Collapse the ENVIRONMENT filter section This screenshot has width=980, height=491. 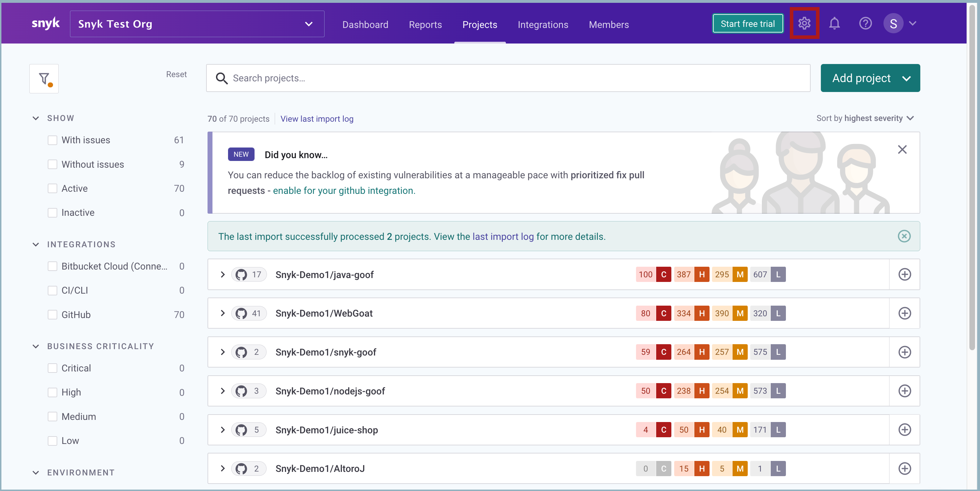click(36, 473)
